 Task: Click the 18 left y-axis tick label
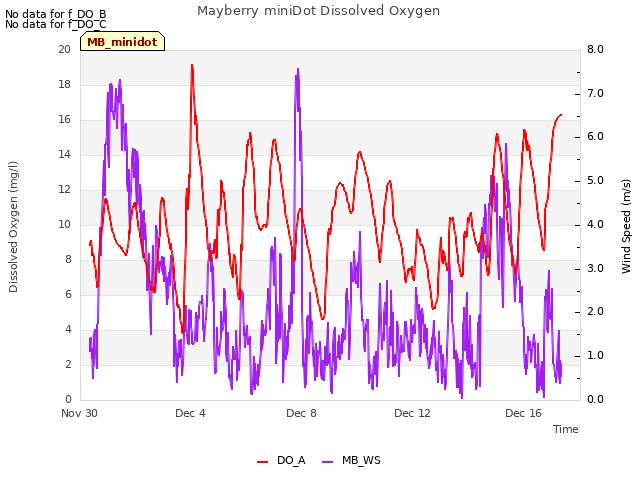[x=64, y=84]
